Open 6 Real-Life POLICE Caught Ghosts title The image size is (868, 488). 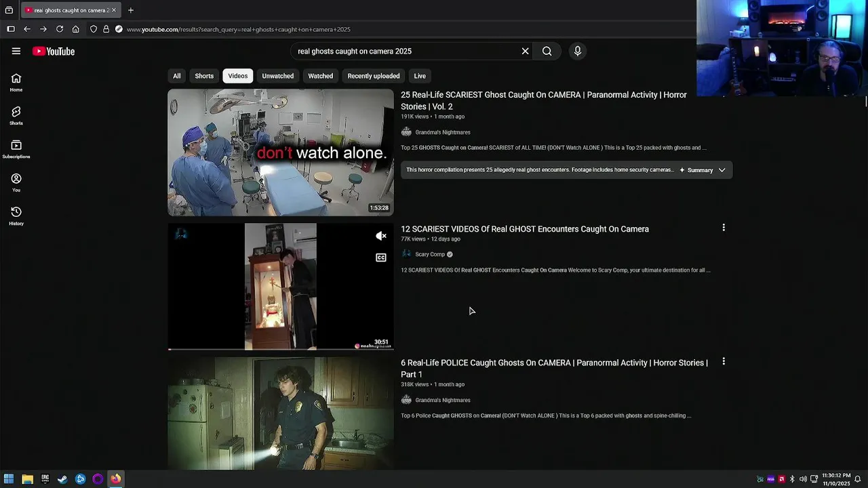tap(554, 368)
